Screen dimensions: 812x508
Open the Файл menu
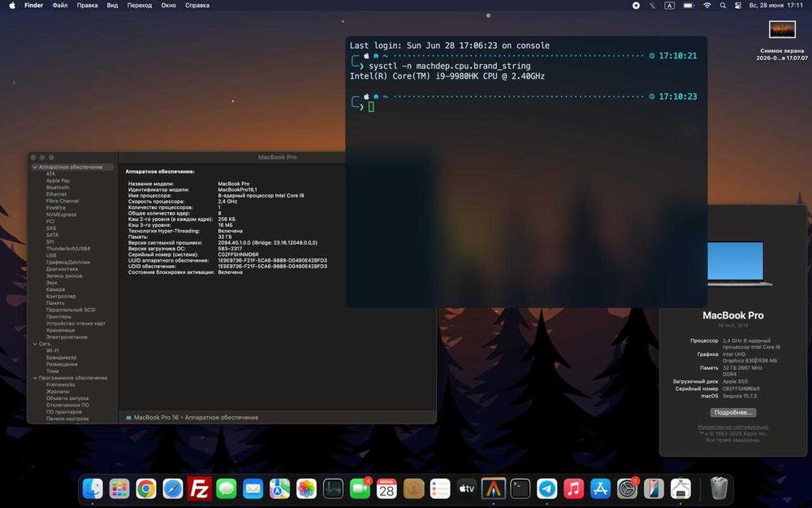coord(60,5)
